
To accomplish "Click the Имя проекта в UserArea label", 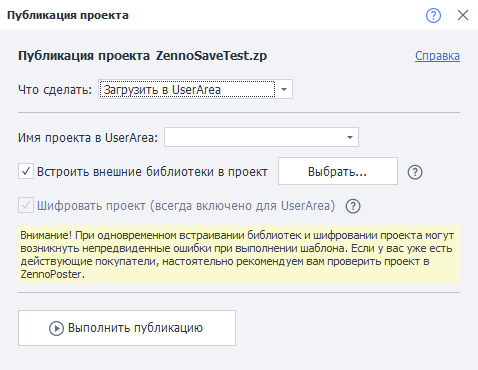I will [x=88, y=137].
